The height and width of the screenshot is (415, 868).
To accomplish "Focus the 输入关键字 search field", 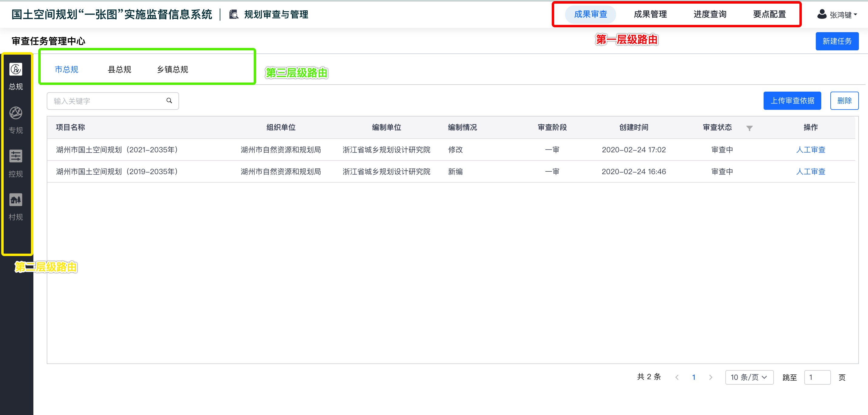I will click(113, 101).
